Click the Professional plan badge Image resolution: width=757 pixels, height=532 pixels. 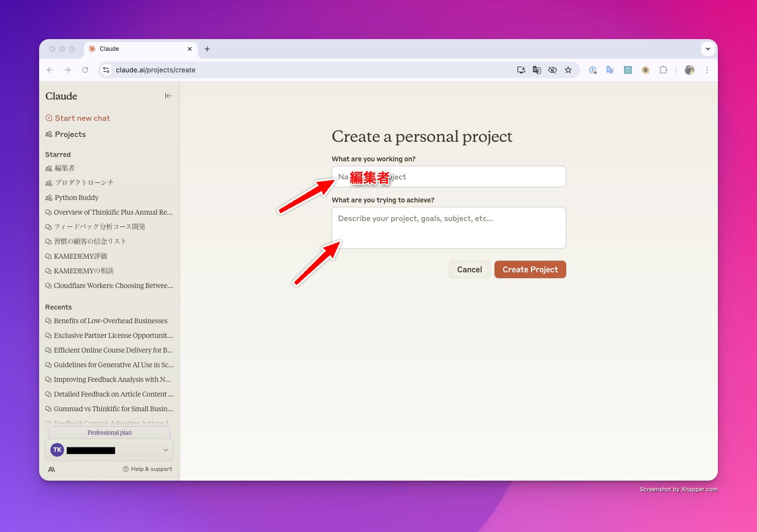(x=110, y=433)
